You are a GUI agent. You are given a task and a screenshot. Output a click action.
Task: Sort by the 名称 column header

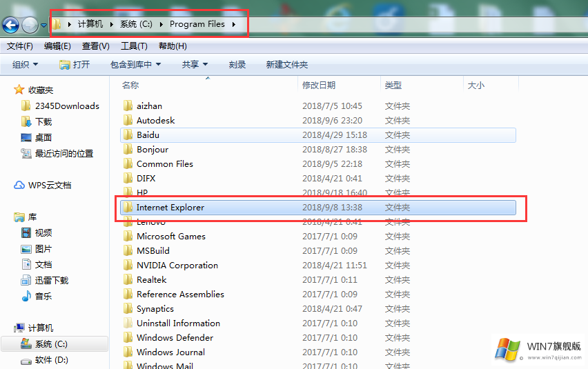130,86
